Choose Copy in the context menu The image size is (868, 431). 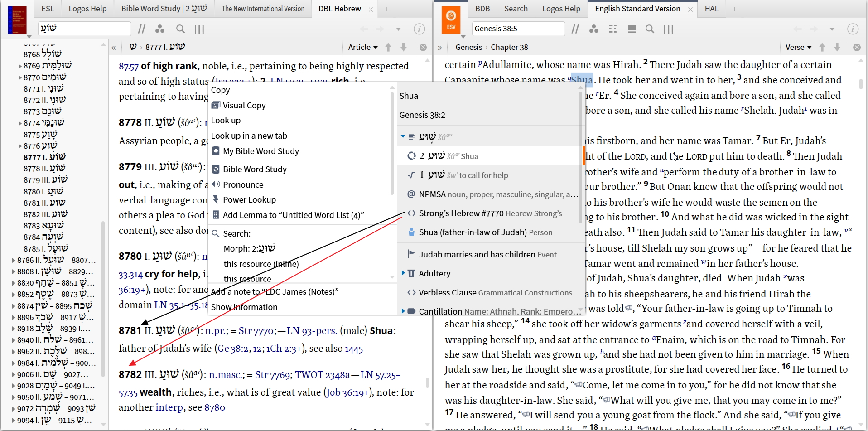(x=220, y=90)
